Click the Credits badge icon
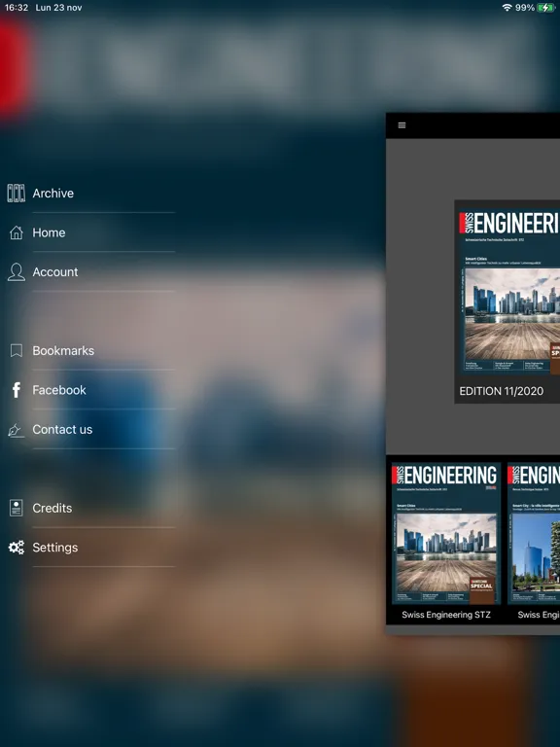 [x=17, y=508]
